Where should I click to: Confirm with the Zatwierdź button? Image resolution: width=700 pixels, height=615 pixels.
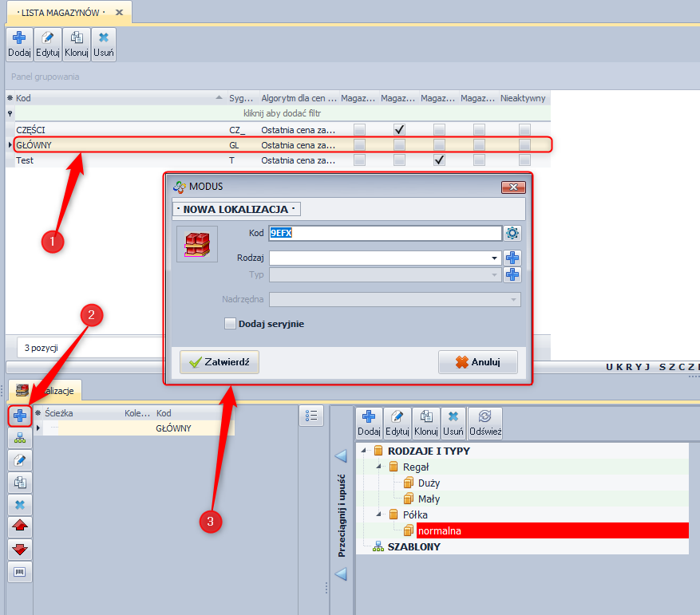219,362
